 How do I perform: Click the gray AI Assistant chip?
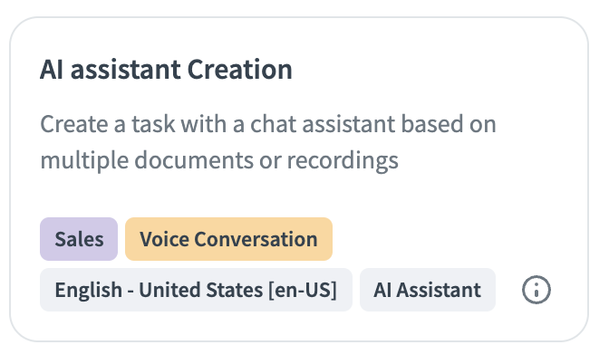point(428,291)
